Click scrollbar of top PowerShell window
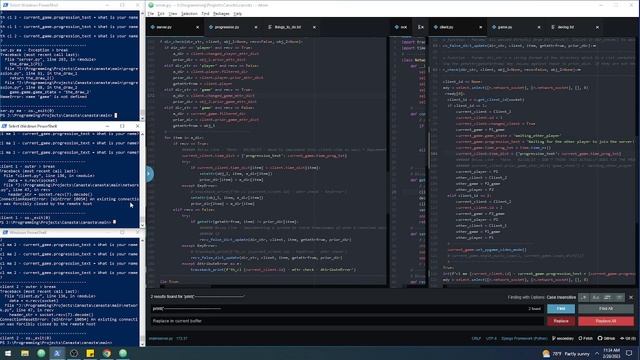The width and height of the screenshot is (640, 360). pos(142,65)
